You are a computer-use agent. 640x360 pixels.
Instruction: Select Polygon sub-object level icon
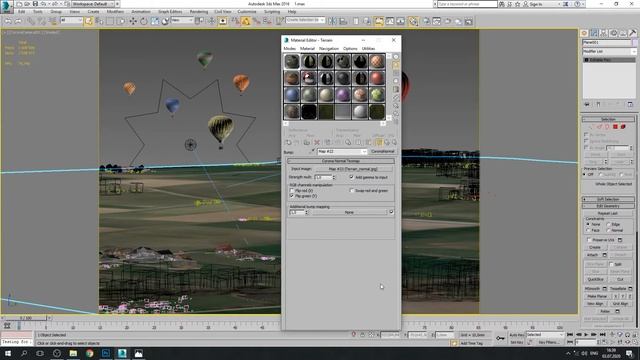point(616,127)
